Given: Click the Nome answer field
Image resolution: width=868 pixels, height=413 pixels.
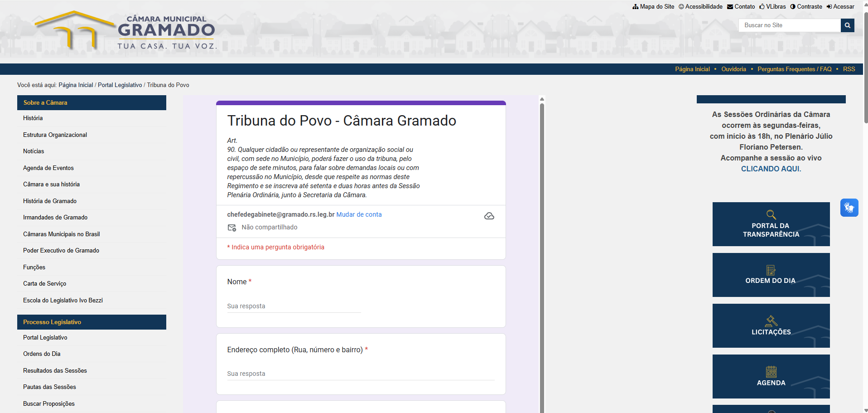Looking at the screenshot, I should point(294,306).
